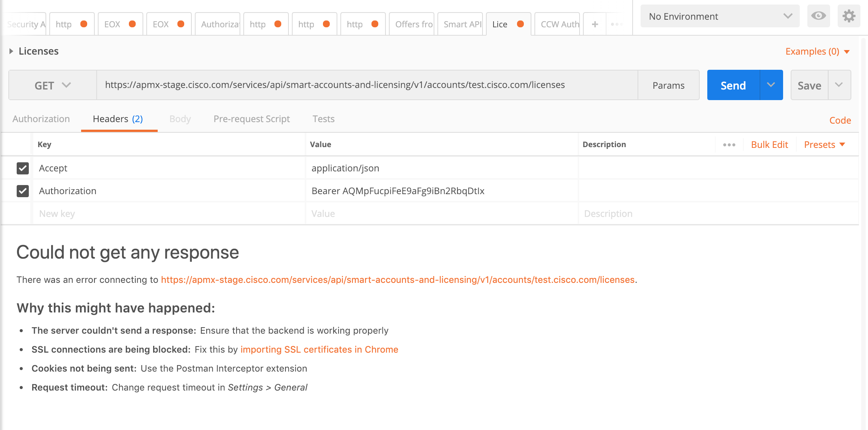Click the New key input field
Image resolution: width=868 pixels, height=430 pixels.
click(x=169, y=213)
